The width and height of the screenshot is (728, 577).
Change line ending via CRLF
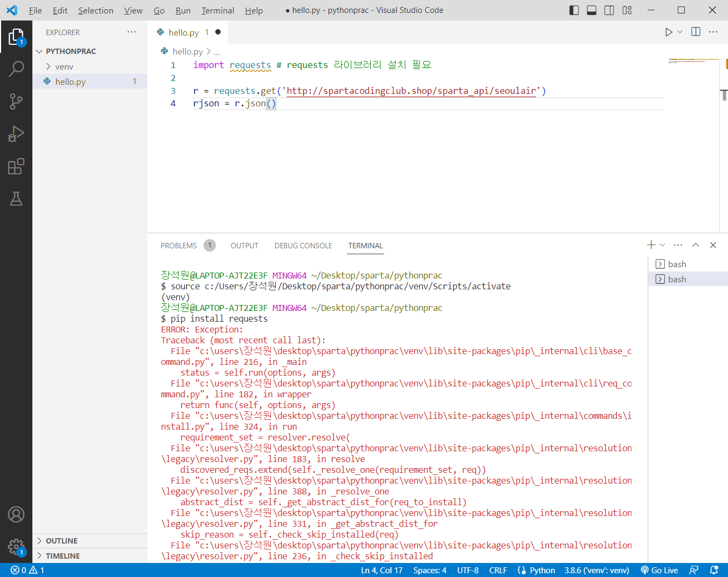coord(498,570)
